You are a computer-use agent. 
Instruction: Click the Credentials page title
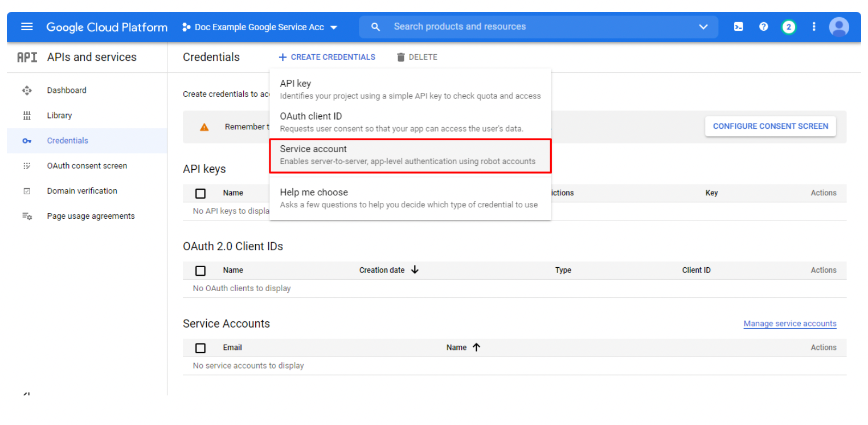(x=211, y=57)
